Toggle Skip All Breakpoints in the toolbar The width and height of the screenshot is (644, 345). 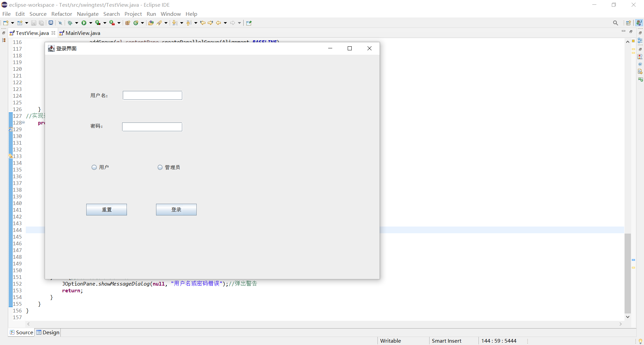(60, 23)
